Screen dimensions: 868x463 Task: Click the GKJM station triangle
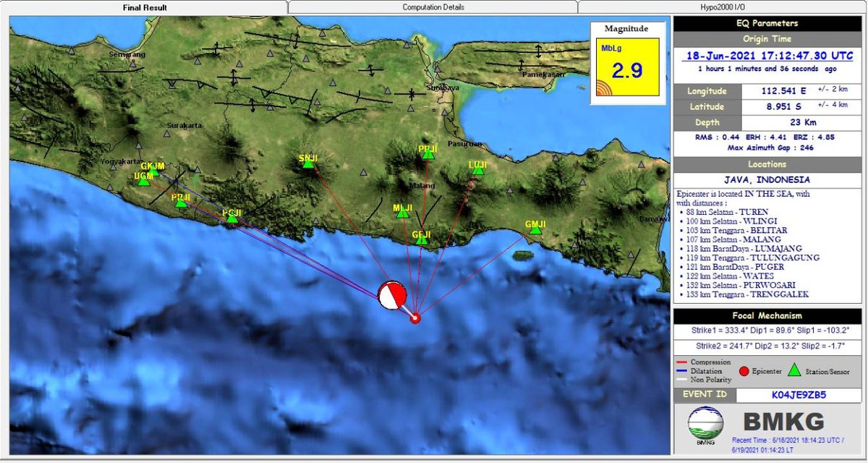(x=153, y=171)
